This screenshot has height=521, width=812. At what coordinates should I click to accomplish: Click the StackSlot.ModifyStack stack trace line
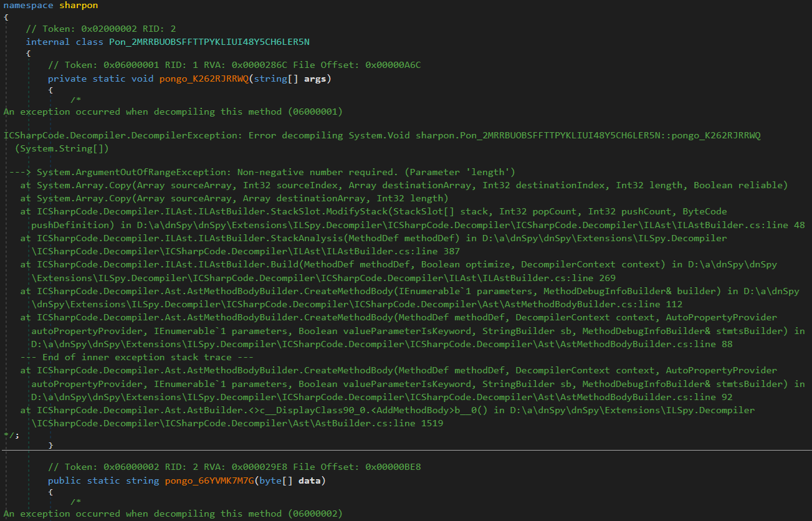point(373,211)
